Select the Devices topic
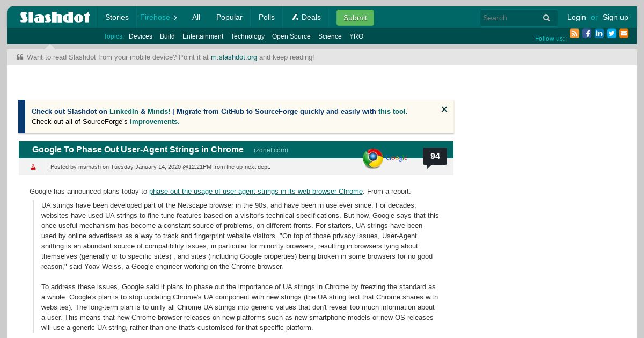This screenshot has height=338, width=644. [x=141, y=36]
